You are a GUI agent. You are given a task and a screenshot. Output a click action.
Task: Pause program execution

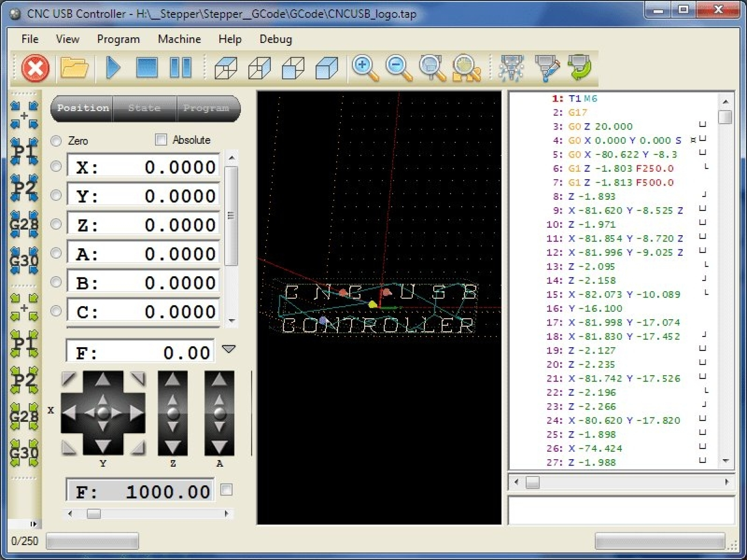point(180,68)
